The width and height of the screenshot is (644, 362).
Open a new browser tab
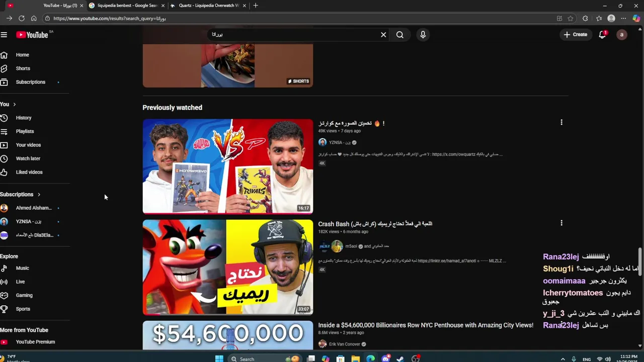click(256, 6)
